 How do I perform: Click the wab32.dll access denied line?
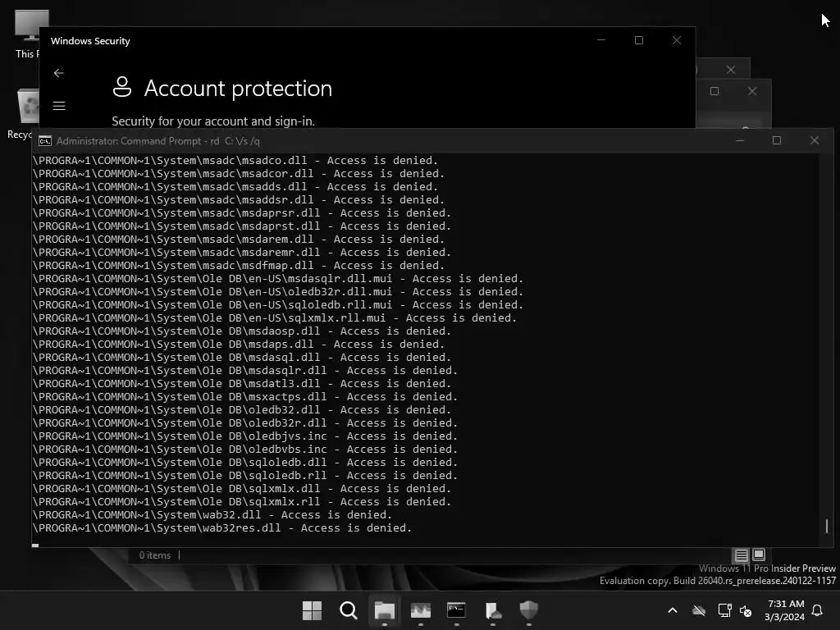pos(212,515)
